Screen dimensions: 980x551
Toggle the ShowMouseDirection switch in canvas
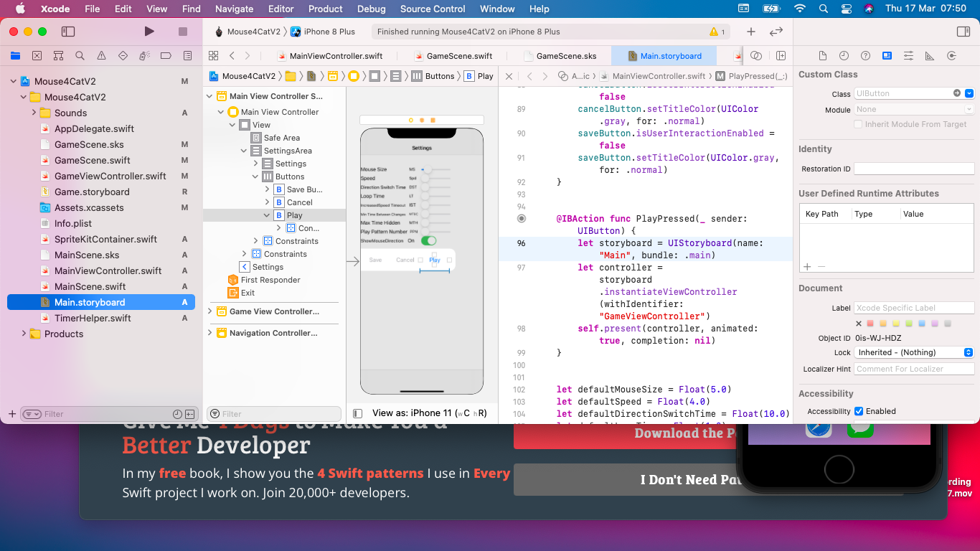(x=428, y=241)
